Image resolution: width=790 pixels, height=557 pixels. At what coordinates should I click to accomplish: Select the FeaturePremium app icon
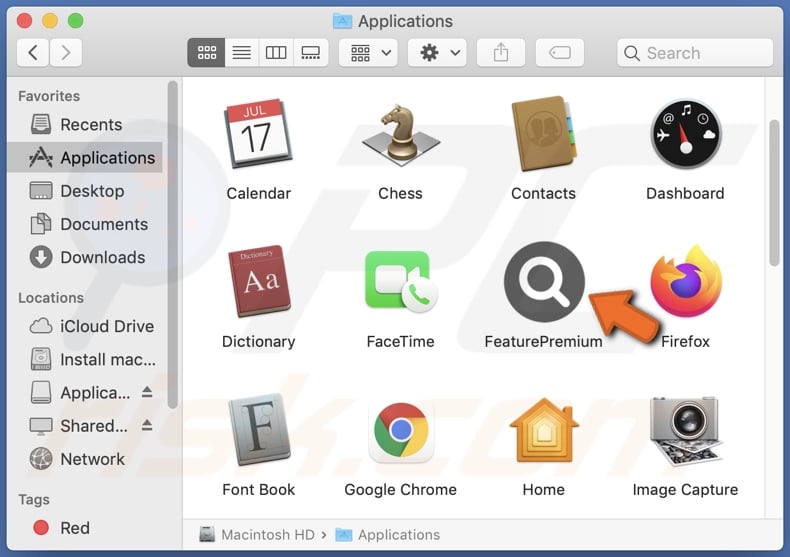coord(544,282)
